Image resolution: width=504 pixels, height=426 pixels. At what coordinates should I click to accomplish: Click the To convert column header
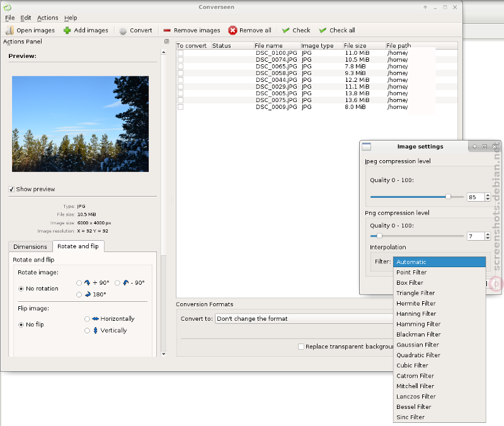(x=193, y=45)
